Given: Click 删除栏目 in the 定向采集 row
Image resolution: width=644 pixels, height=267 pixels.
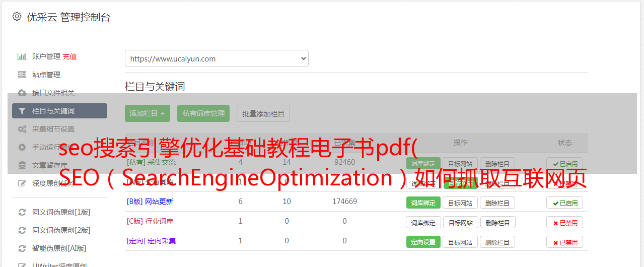Looking at the screenshot, I should 497,242.
